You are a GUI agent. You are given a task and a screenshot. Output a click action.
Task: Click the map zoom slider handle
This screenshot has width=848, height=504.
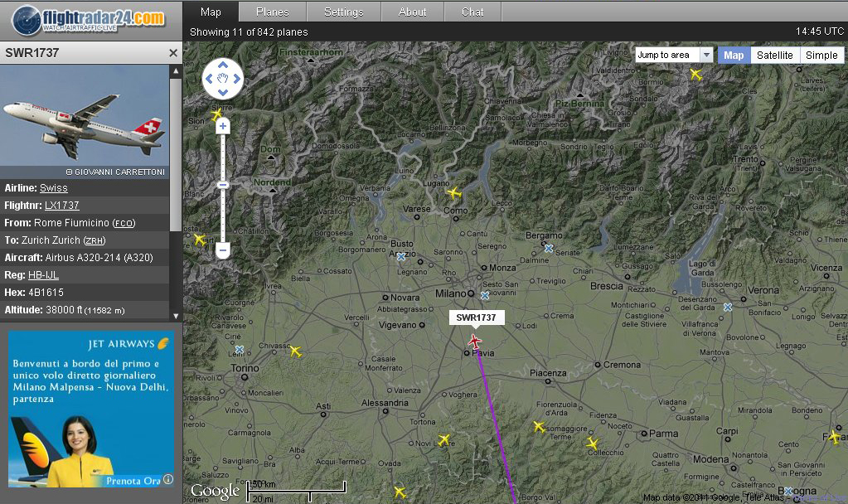223,185
